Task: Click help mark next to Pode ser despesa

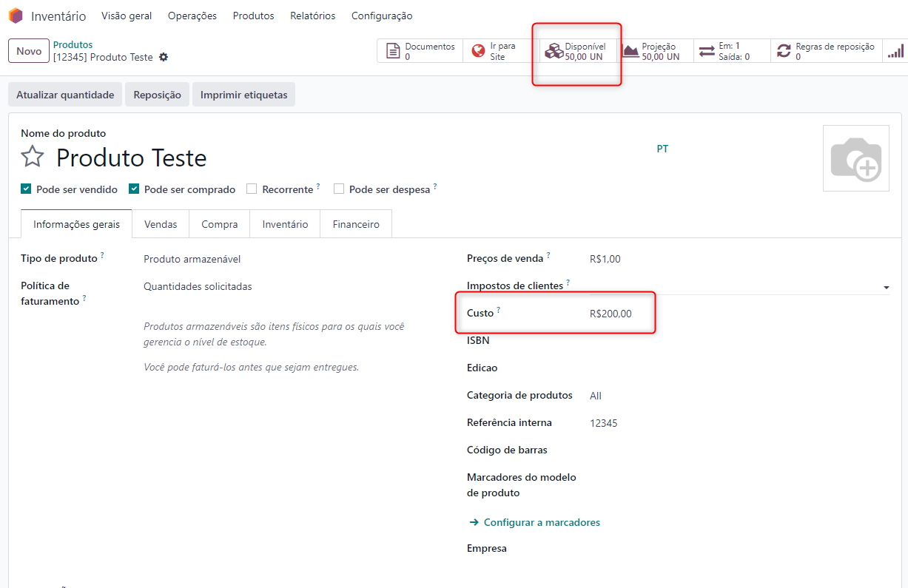Action: [x=435, y=186]
